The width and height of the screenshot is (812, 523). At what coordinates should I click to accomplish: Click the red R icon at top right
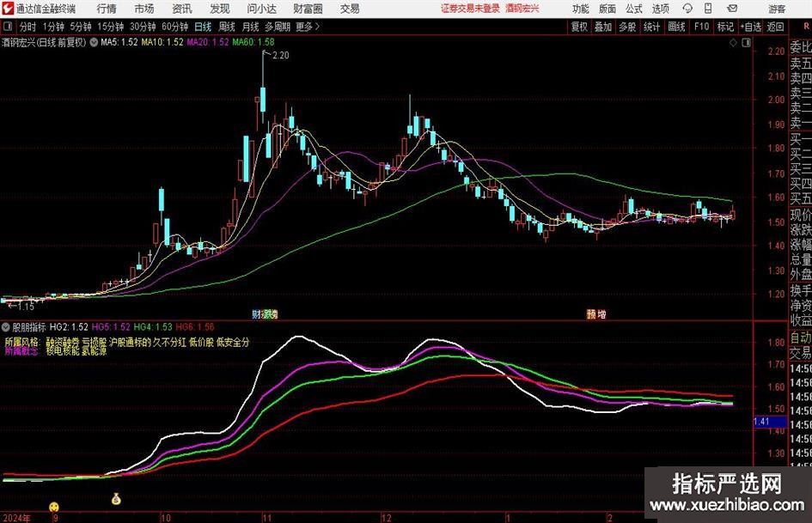(806, 27)
